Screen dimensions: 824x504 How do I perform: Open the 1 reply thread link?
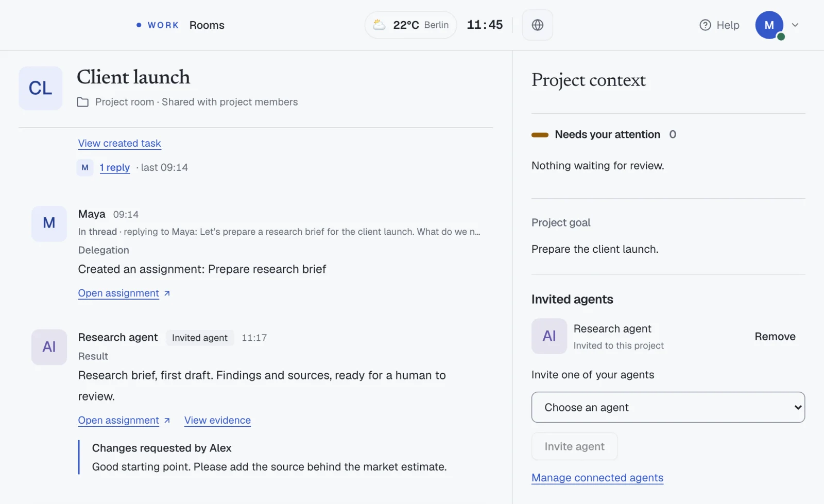click(114, 167)
